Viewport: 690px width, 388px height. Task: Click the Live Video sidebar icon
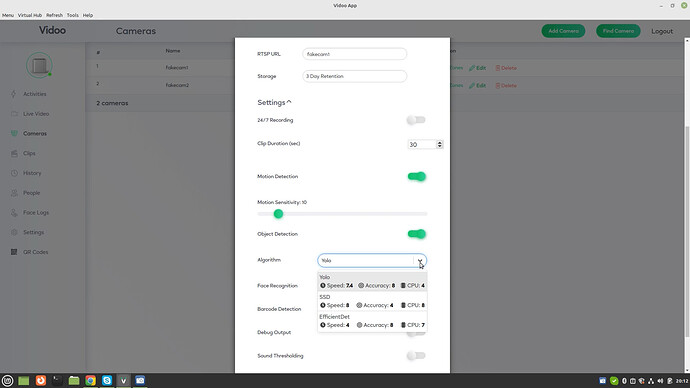[14, 113]
